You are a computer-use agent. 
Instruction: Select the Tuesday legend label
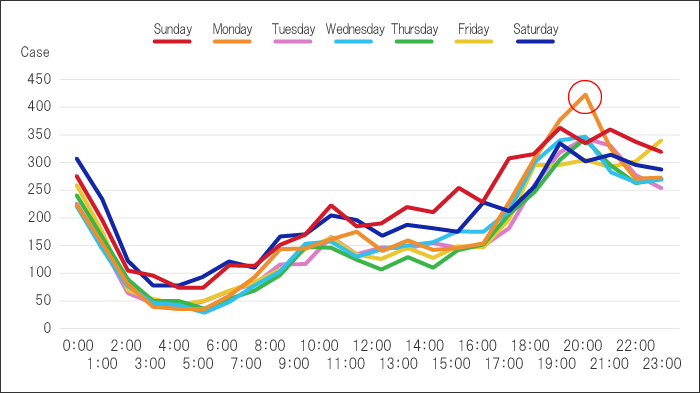[x=293, y=29]
